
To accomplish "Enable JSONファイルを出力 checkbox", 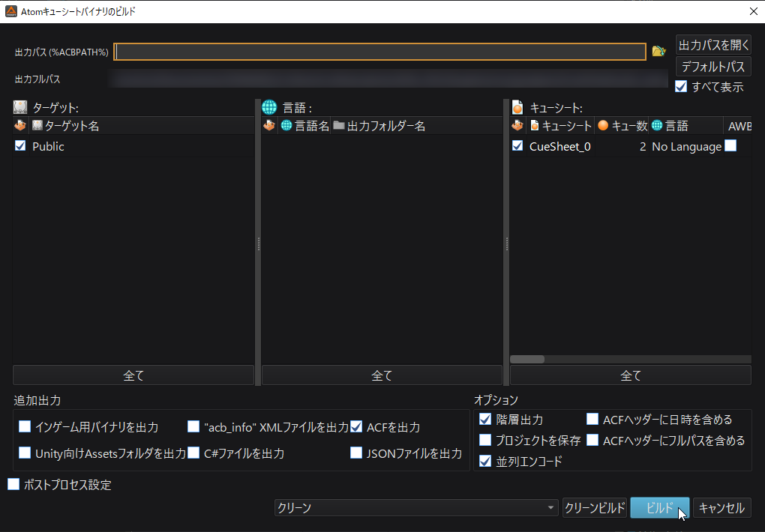I will 357,453.
